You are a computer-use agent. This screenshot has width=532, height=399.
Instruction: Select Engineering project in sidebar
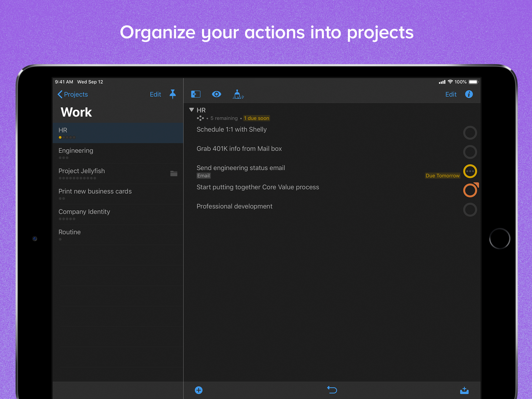point(76,150)
